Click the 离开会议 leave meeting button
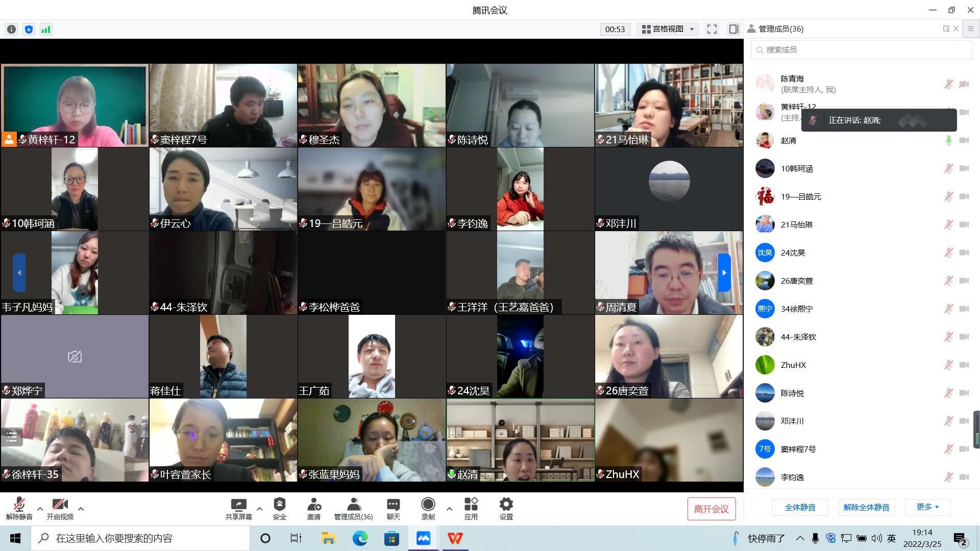Viewport: 980px width, 551px height. pyautogui.click(x=711, y=509)
